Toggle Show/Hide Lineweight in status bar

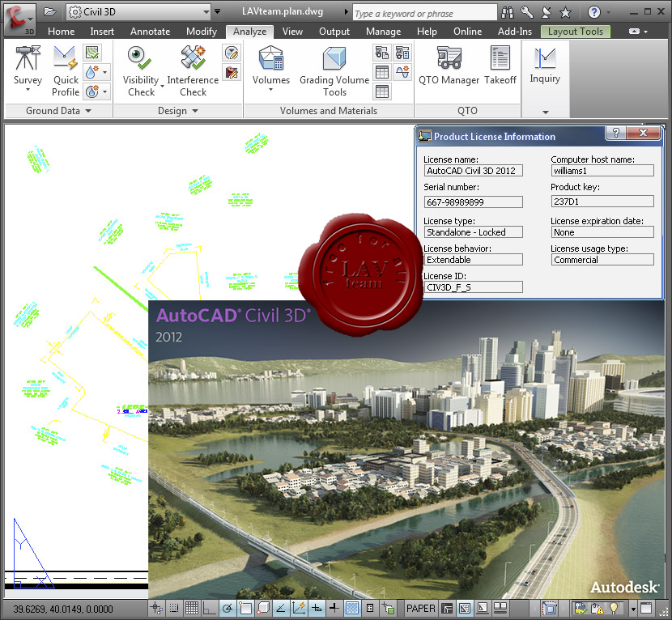click(x=334, y=608)
